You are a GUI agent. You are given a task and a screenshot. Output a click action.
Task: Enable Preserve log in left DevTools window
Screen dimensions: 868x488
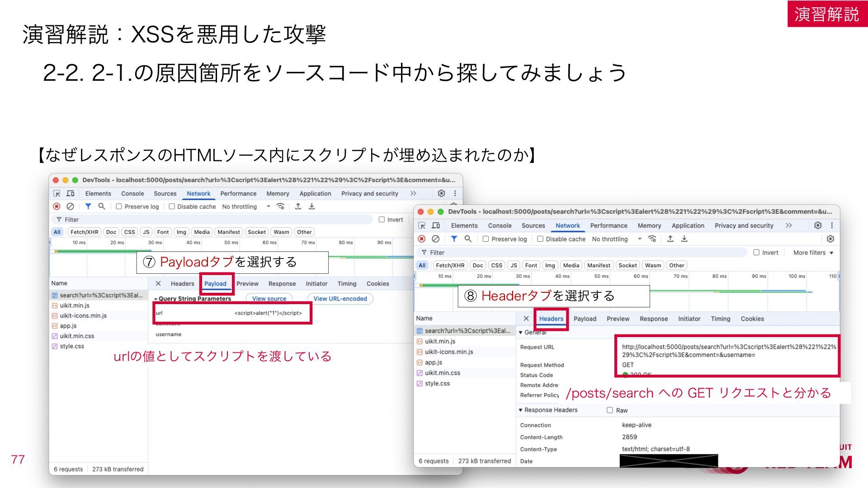tap(119, 206)
